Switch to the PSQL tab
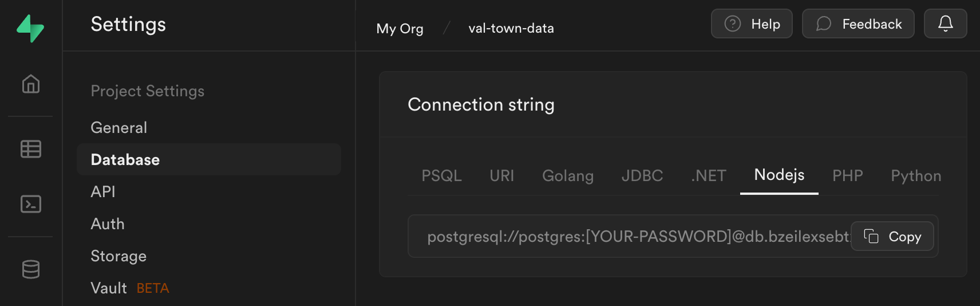This screenshot has width=980, height=306. point(441,175)
